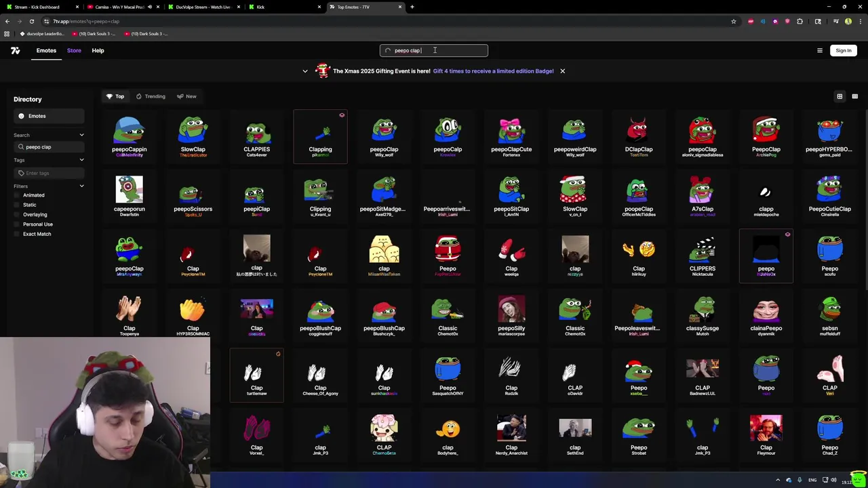868x488 pixels.
Task: Select the PeepoCutieClap emote
Action: [x=829, y=197]
